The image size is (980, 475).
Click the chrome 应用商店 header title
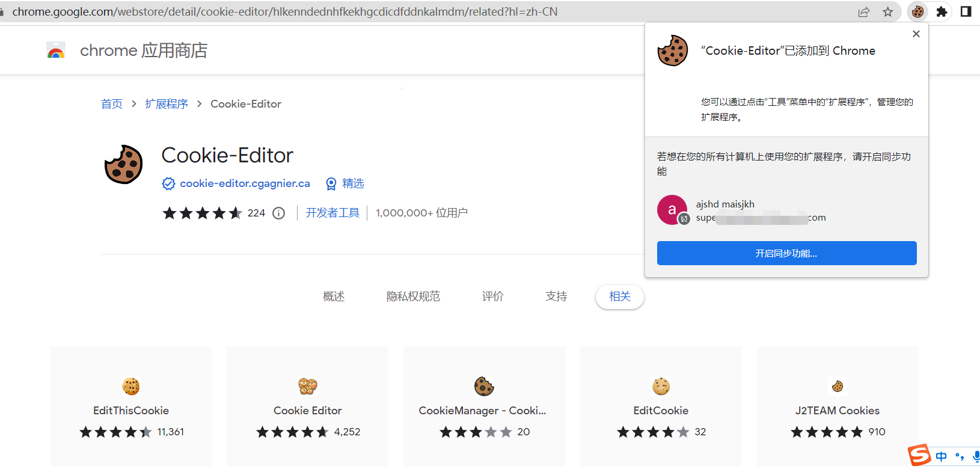coord(144,51)
